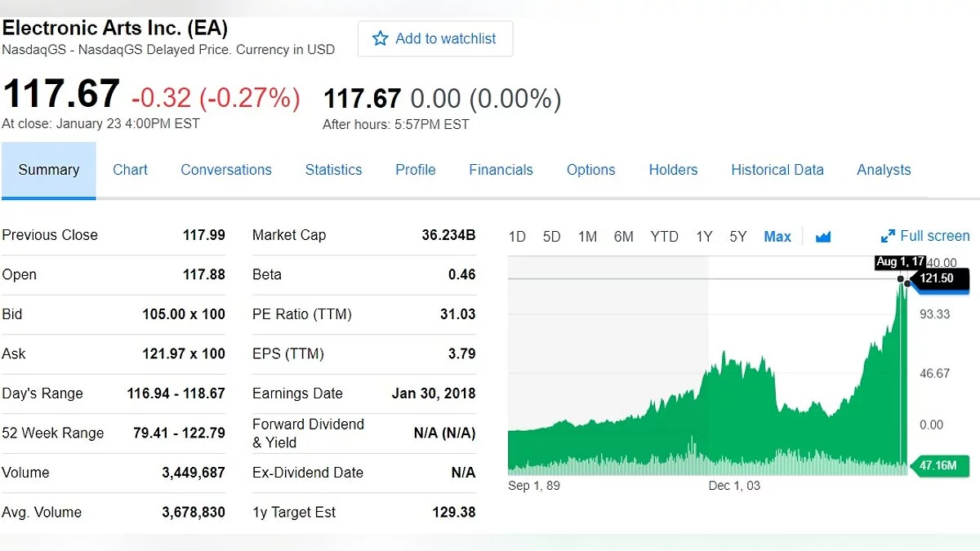Click the Add to watchlist button
The image size is (980, 551).
tap(435, 38)
